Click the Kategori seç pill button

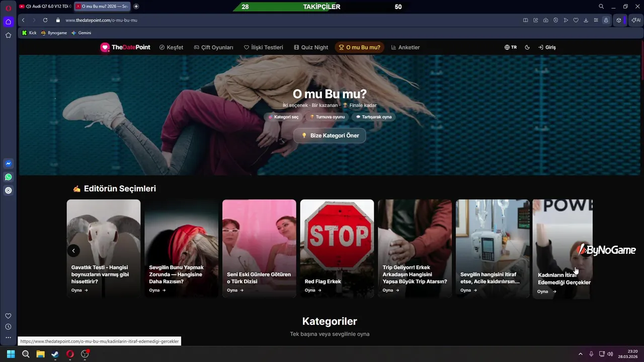[x=283, y=117]
